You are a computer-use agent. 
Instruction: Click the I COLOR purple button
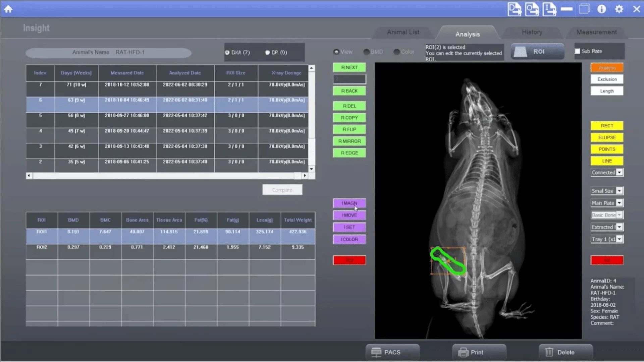click(349, 239)
